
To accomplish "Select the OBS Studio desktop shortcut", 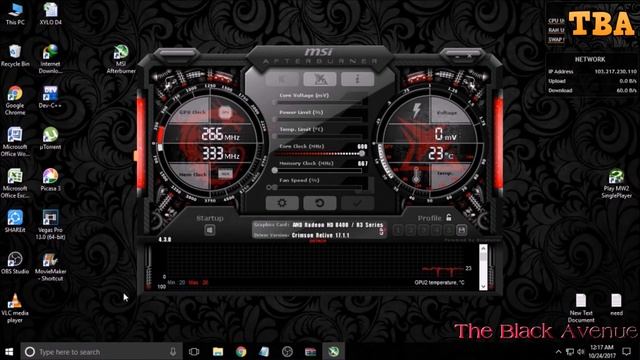I will coord(15,263).
